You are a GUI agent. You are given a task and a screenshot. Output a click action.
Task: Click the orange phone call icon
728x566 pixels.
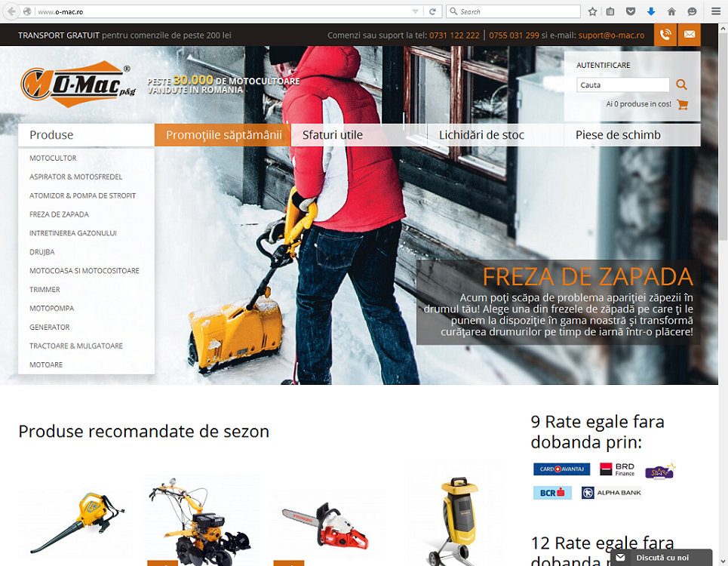(665, 35)
